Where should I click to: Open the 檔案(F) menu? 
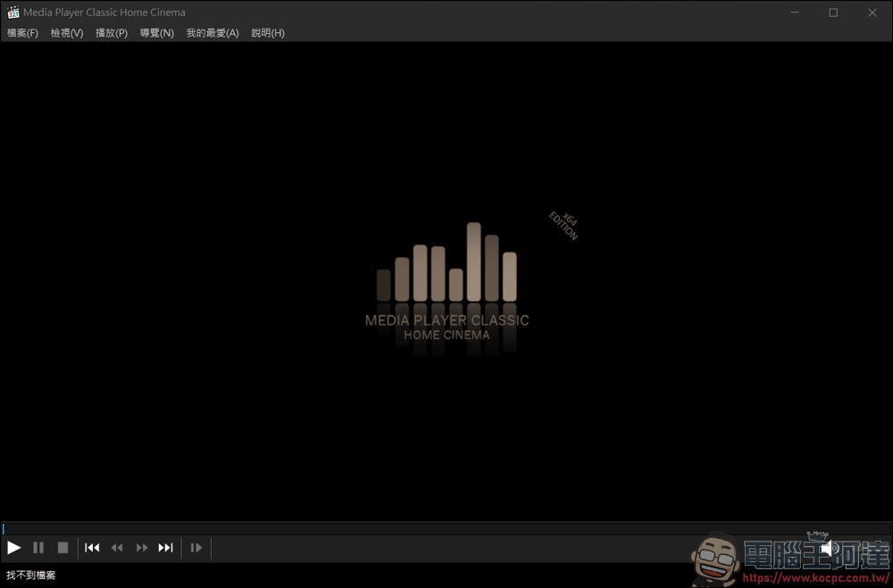click(x=22, y=33)
